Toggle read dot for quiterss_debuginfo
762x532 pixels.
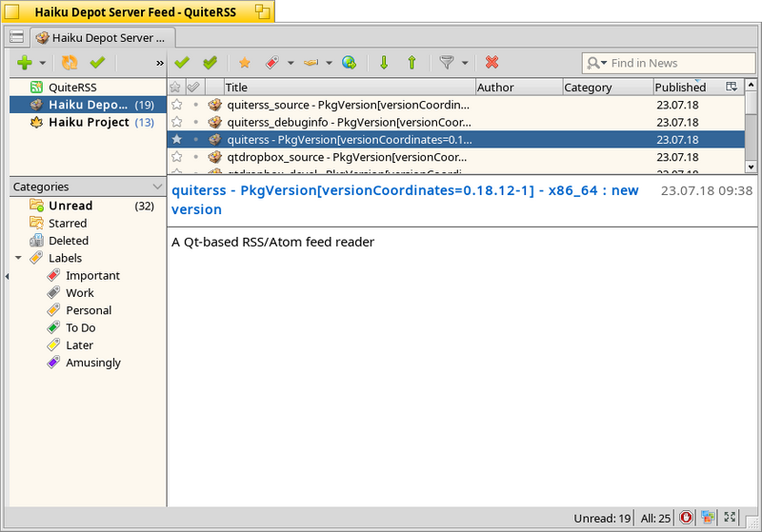click(195, 123)
